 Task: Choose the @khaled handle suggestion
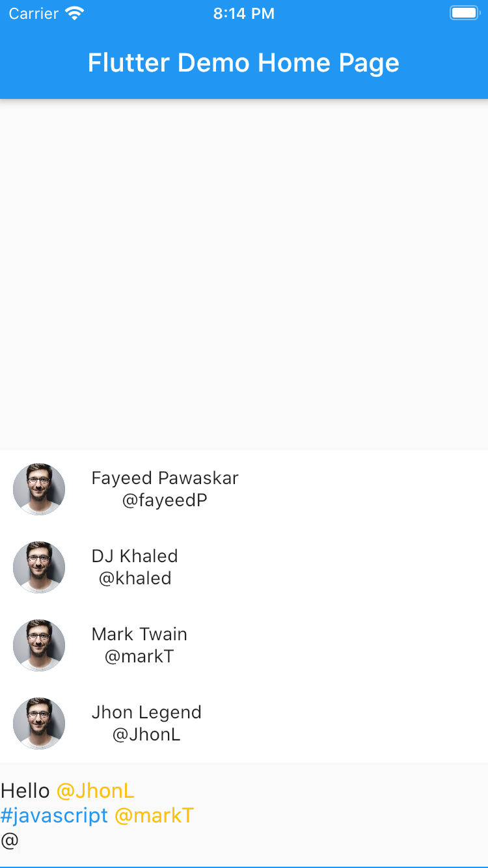point(135,578)
